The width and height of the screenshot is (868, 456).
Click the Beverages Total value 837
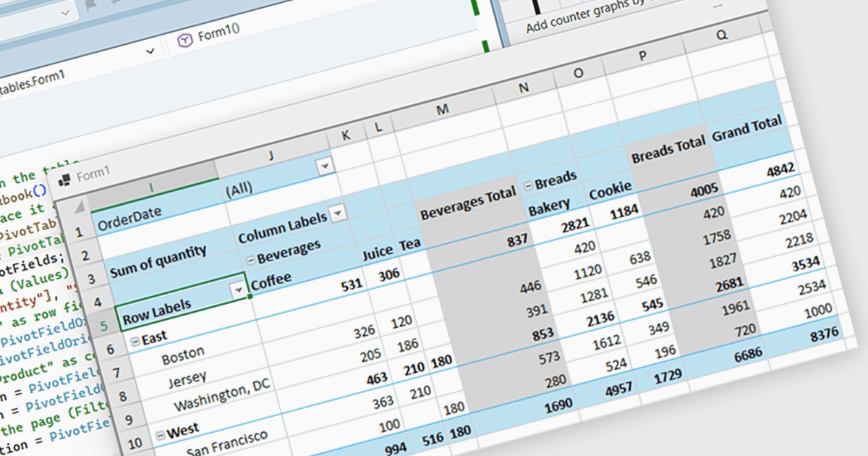519,239
